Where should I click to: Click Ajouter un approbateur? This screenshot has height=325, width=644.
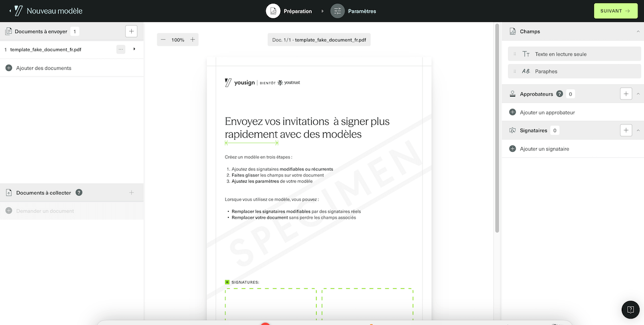pos(547,112)
